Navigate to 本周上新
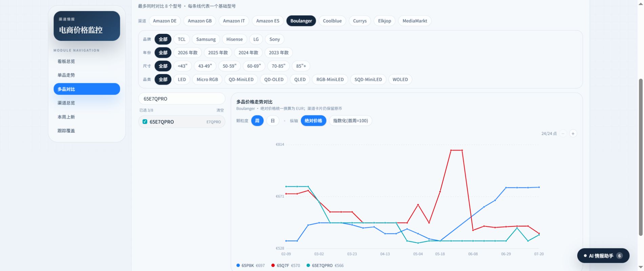 pos(87,117)
